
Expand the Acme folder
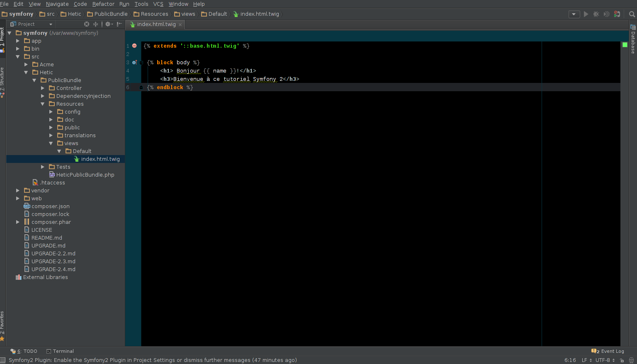pos(26,65)
